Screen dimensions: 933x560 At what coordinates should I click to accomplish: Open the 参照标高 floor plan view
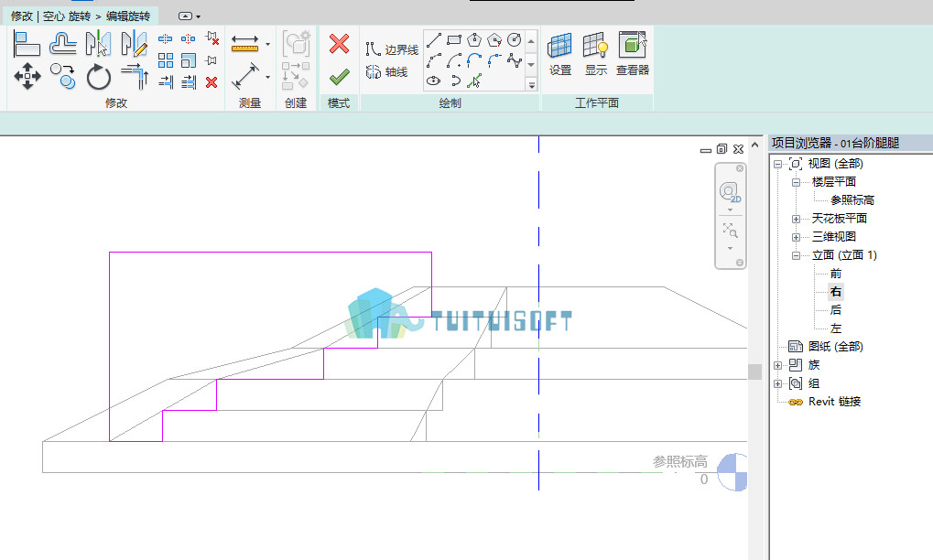tap(852, 200)
